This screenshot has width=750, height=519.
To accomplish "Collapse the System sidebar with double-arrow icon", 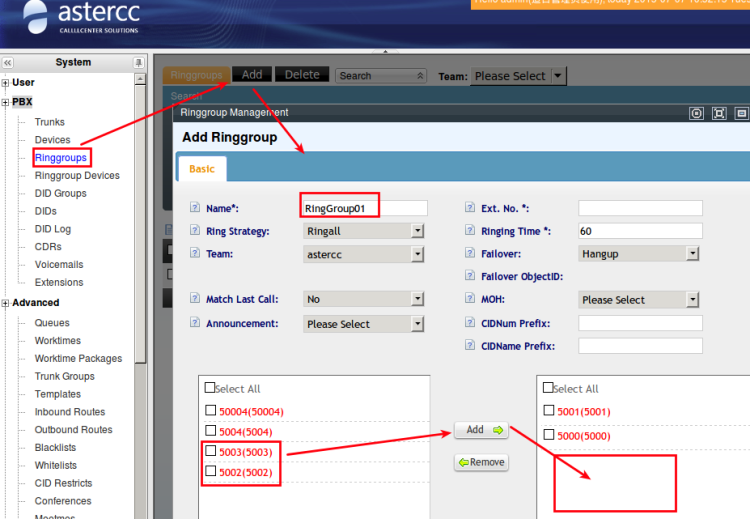I will click(x=8, y=62).
